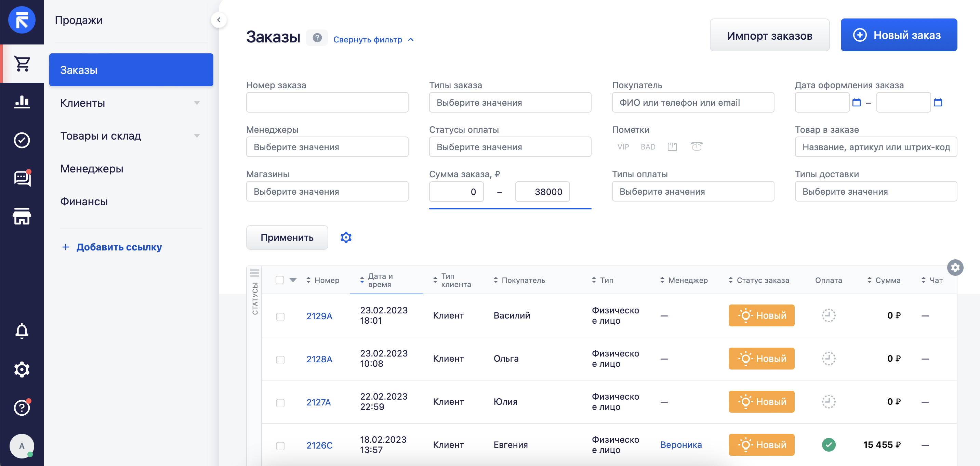980x466 pixels.
Task: Open the tasks checkmark sidebar icon
Action: pyautogui.click(x=22, y=140)
